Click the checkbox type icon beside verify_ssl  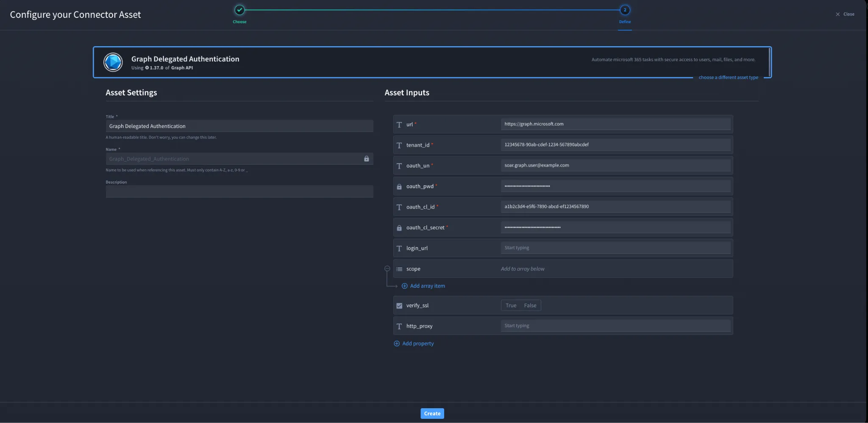pos(399,306)
